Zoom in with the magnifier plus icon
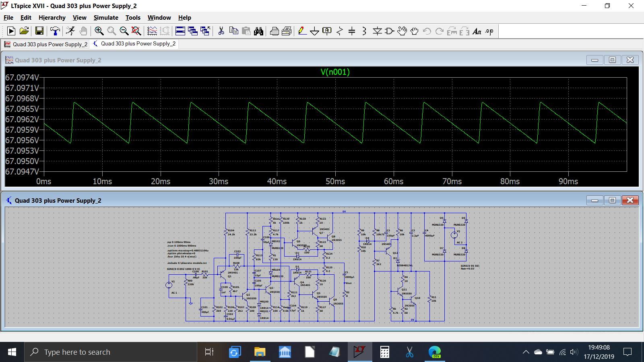644x362 pixels. point(99,31)
